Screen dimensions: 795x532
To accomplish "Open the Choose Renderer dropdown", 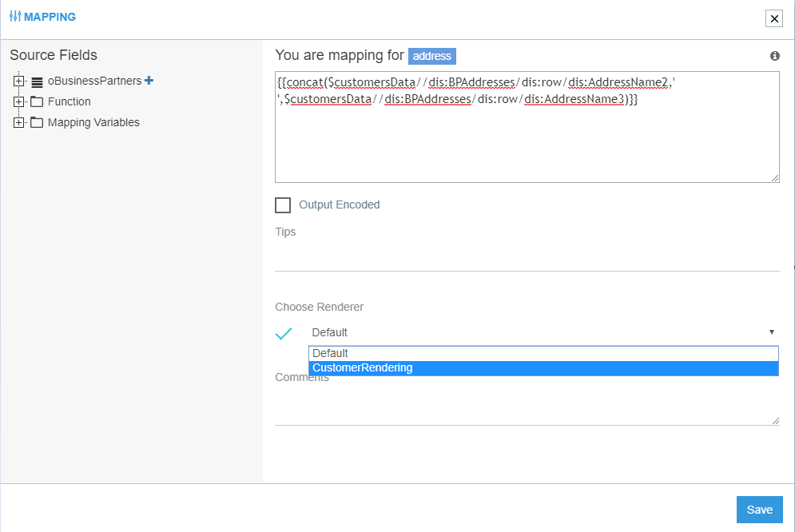I will tap(543, 332).
